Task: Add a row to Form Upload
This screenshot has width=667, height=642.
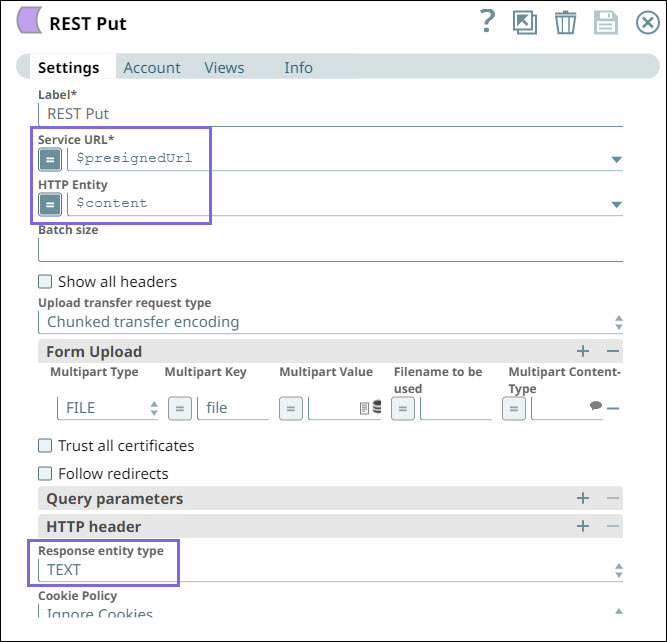Action: pos(583,351)
